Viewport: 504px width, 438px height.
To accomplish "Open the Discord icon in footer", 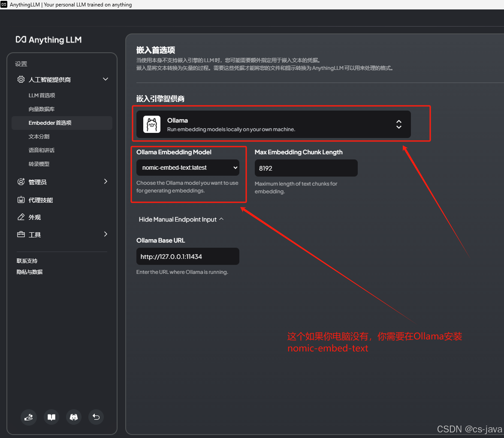I will (74, 417).
